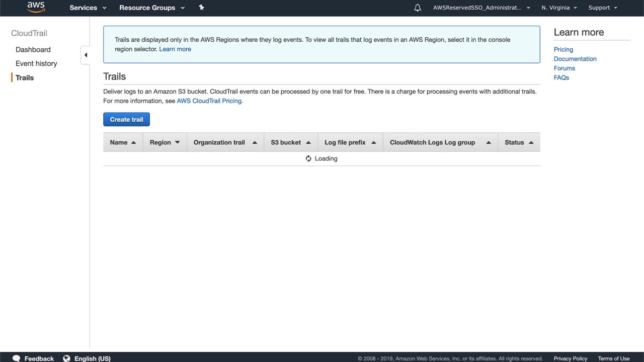Open notifications bell

[418, 8]
